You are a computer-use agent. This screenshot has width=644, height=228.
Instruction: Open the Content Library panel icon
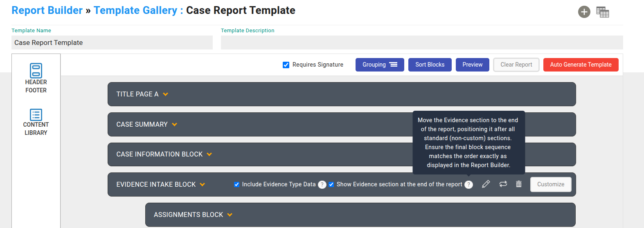36,115
